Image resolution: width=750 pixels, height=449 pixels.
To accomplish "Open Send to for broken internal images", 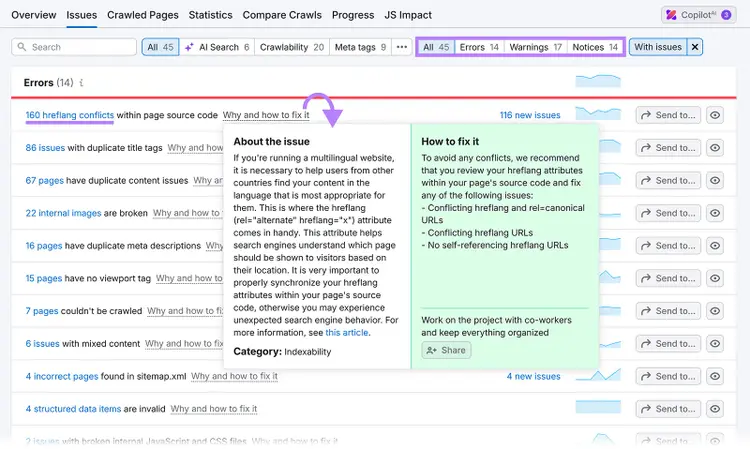I will (x=668, y=213).
